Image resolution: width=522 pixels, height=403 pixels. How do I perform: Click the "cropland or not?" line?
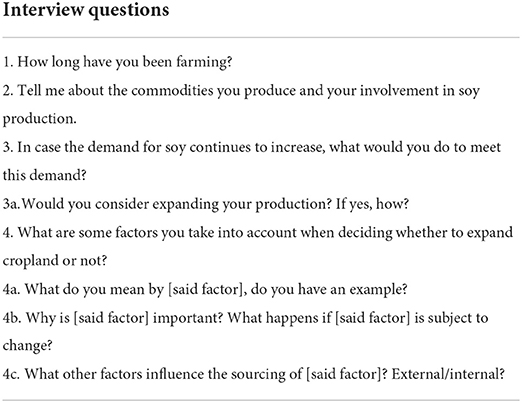pos(55,260)
